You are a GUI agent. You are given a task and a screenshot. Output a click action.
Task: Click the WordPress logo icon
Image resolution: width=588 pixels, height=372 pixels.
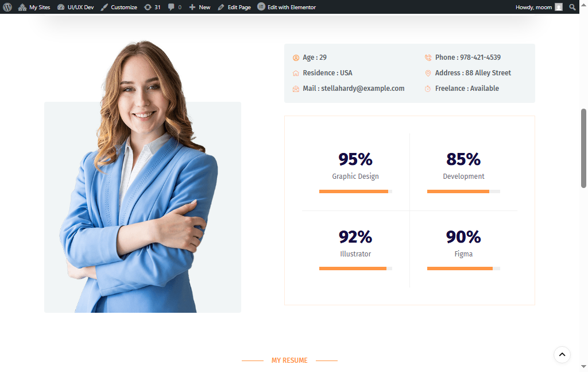coord(6,7)
